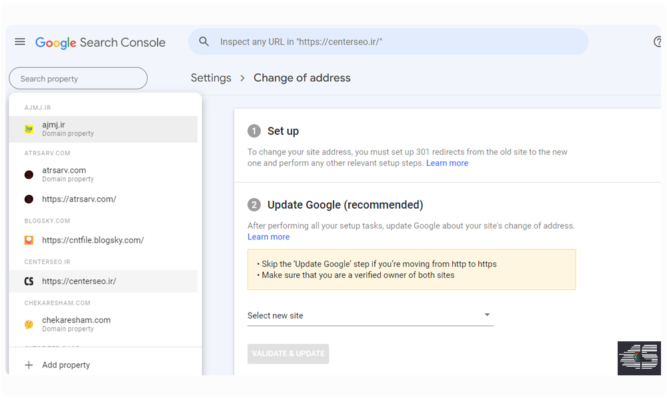Screen dimensions: 667x400
Task: Click the https://atrsarv.com/ favicon
Action: tap(29, 199)
